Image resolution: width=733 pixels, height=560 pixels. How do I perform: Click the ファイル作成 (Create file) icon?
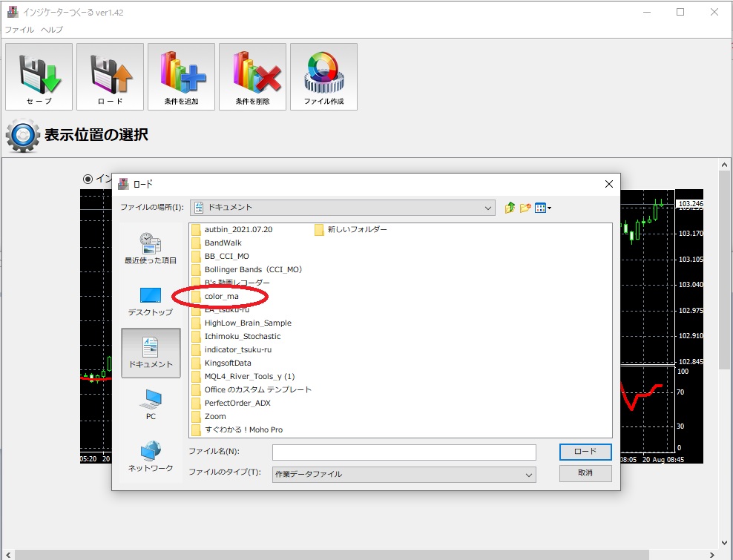323,76
